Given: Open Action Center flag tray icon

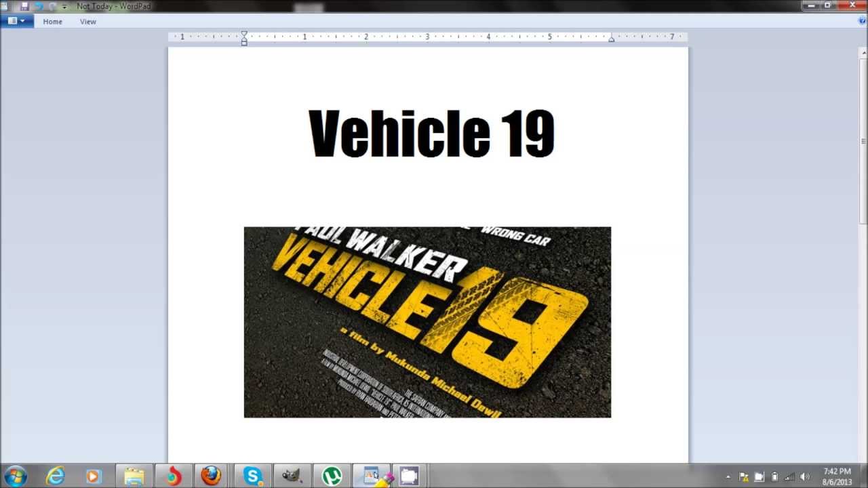Looking at the screenshot, I should point(744,476).
